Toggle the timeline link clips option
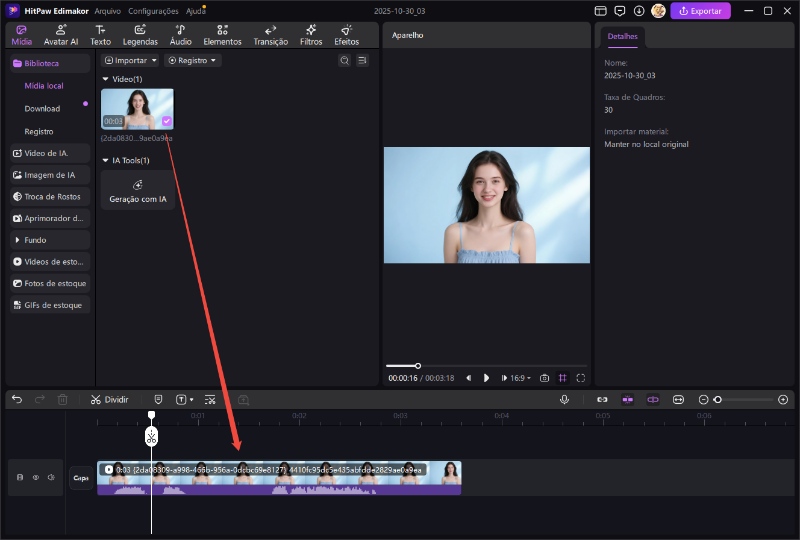800x540 pixels. (x=602, y=400)
